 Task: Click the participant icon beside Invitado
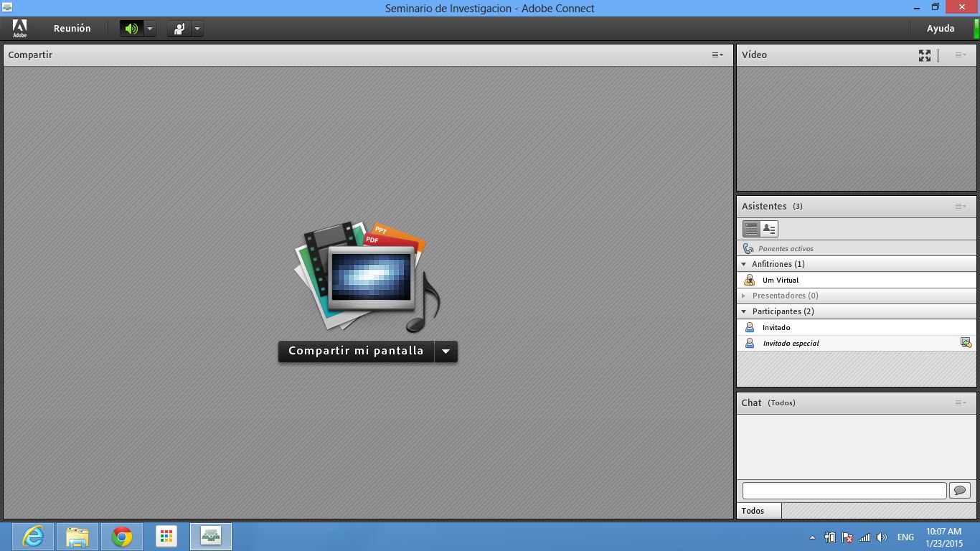(x=750, y=327)
